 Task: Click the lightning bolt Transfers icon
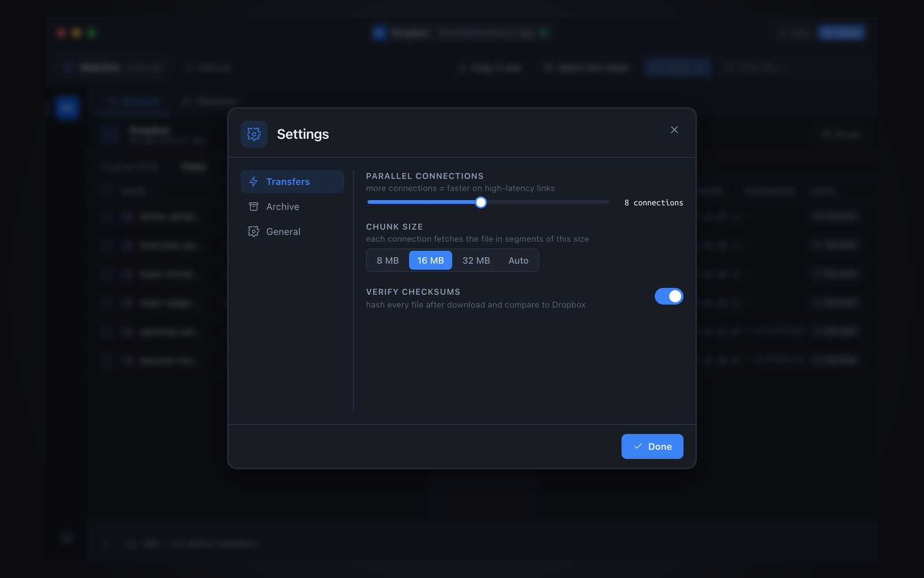254,181
